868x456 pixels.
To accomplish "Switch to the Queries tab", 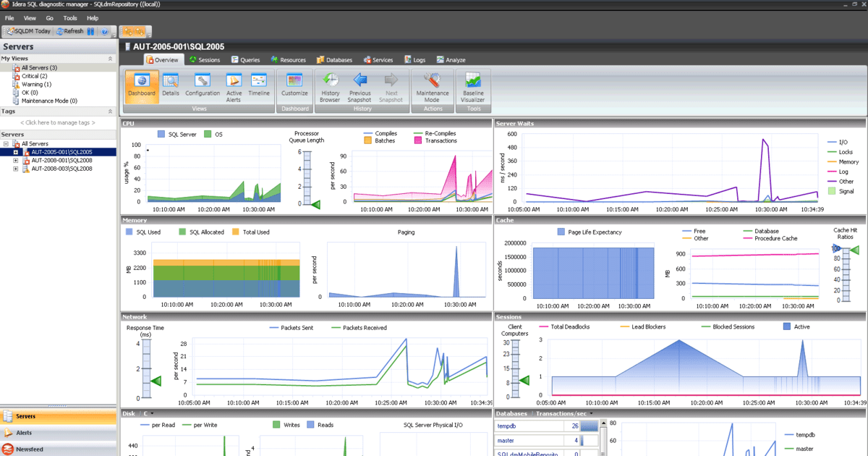I will [246, 60].
